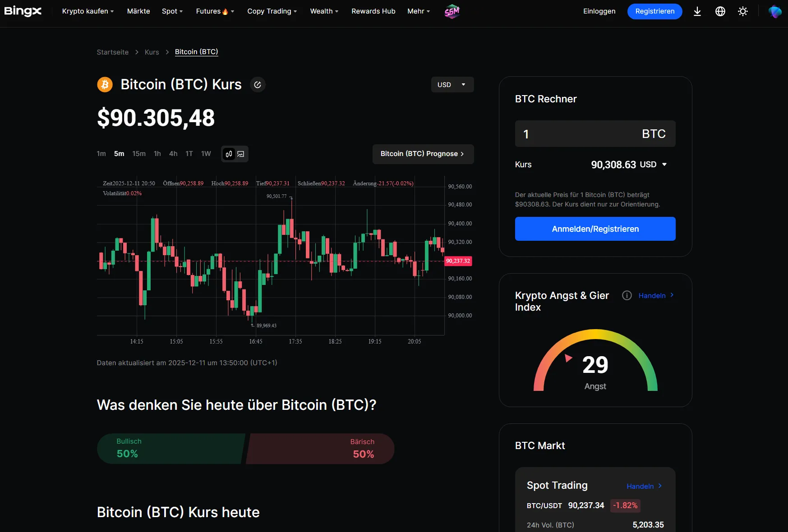This screenshot has height=532, width=788.
Task: Go to Kurs breadcrumb
Action: coord(152,52)
